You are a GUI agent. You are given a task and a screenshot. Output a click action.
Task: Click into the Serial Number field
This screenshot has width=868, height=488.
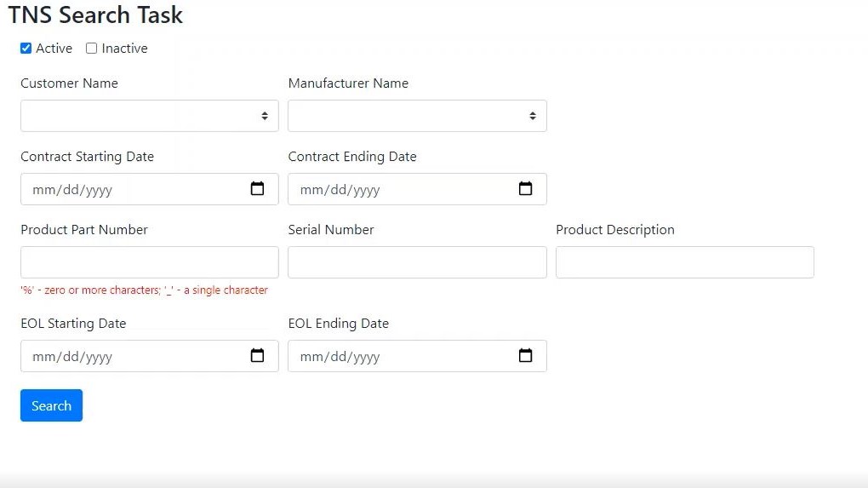[417, 262]
